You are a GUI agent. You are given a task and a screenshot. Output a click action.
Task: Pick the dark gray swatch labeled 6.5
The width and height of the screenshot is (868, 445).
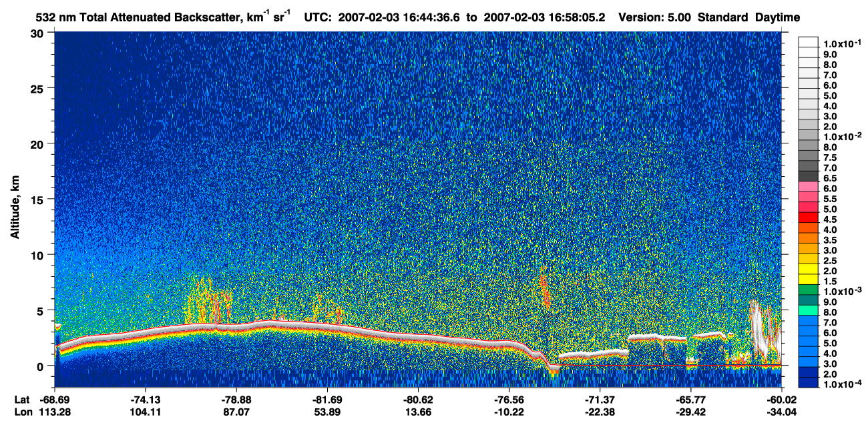[808, 176]
